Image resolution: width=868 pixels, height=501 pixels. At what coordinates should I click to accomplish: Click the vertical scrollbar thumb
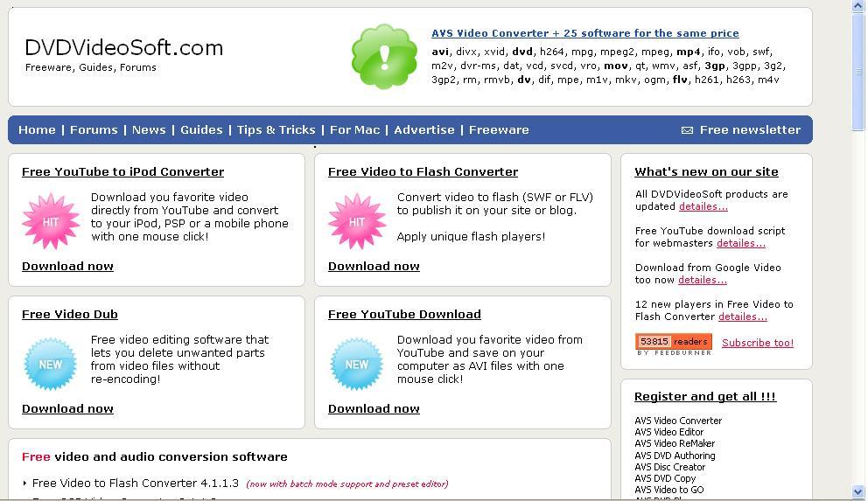(x=858, y=72)
